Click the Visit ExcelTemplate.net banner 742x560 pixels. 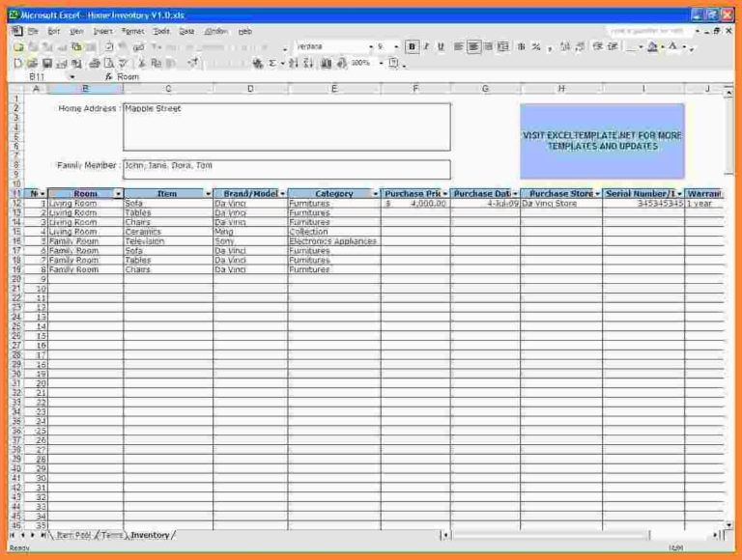coord(602,141)
